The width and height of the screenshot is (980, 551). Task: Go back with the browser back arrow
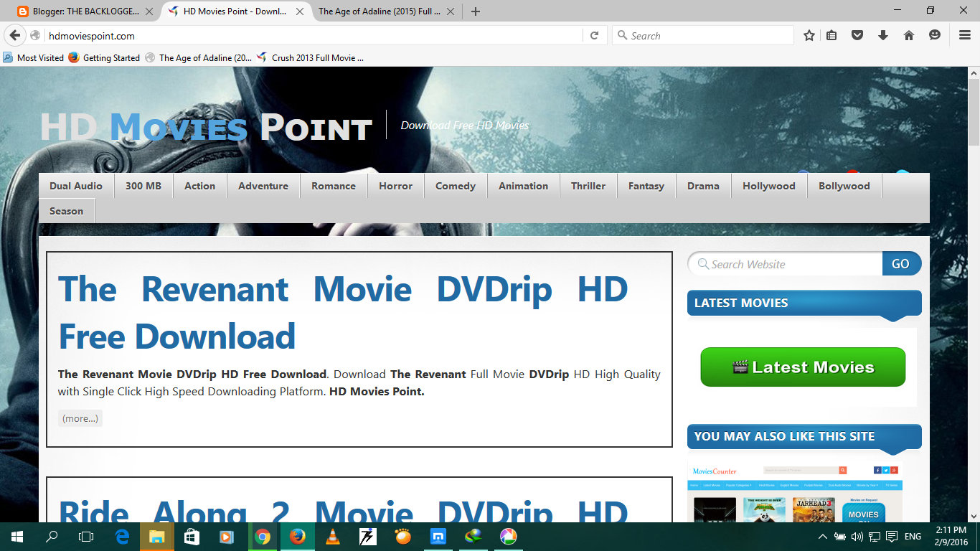click(x=15, y=35)
